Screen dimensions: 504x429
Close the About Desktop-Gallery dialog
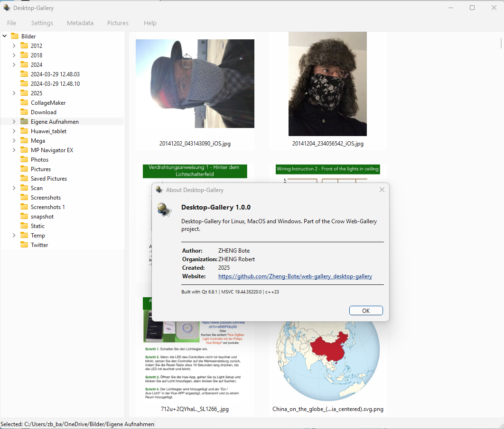tap(382, 190)
